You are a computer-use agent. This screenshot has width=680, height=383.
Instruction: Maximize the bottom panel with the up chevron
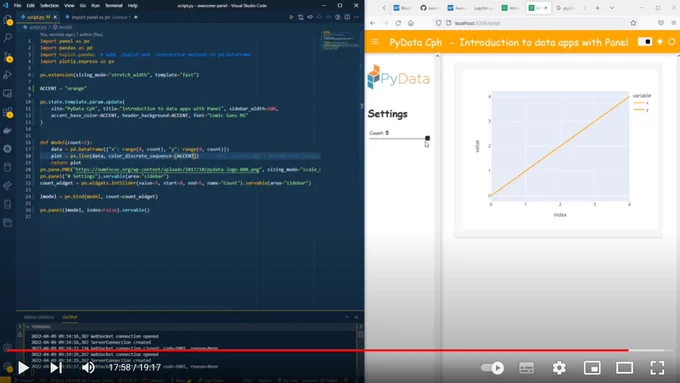pyautogui.click(x=347, y=317)
